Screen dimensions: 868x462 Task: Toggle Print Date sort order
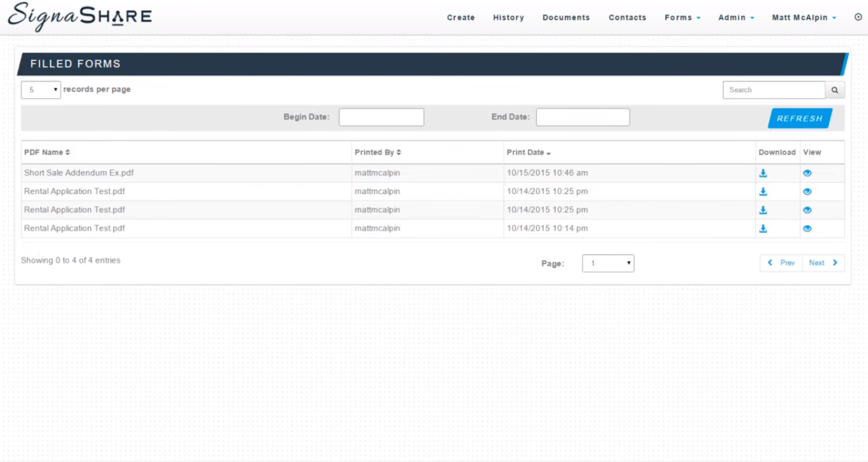[x=528, y=152]
